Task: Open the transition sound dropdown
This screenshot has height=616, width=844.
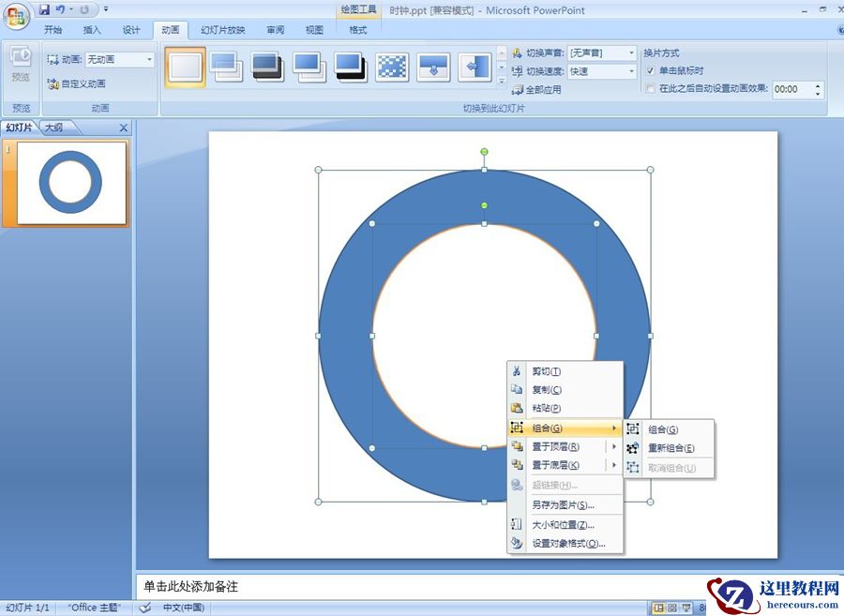Action: tap(631, 53)
